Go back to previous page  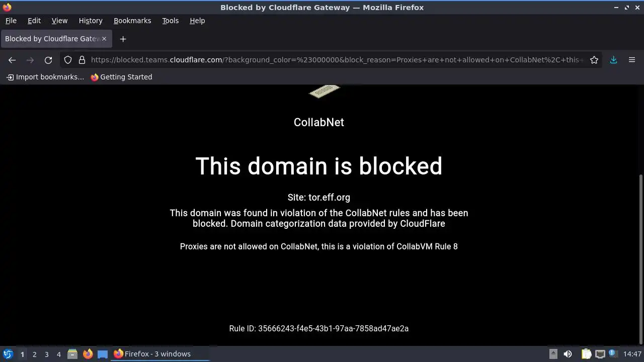[x=12, y=60]
